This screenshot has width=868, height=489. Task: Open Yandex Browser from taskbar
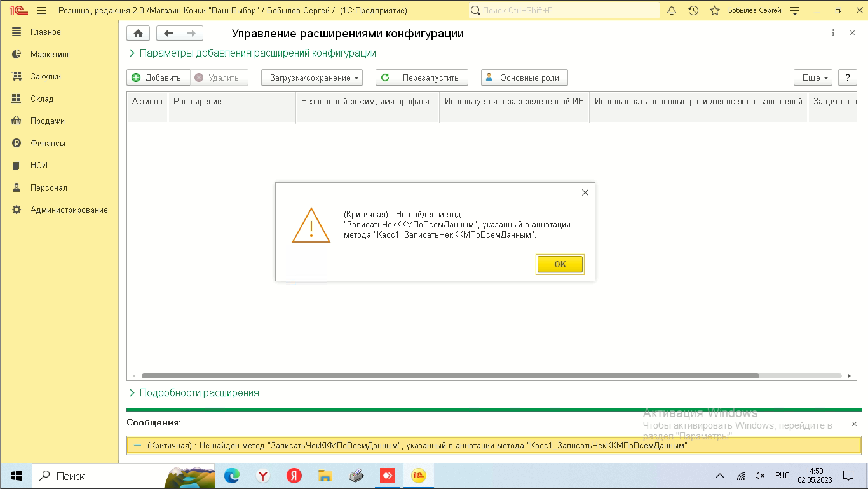(x=263, y=476)
